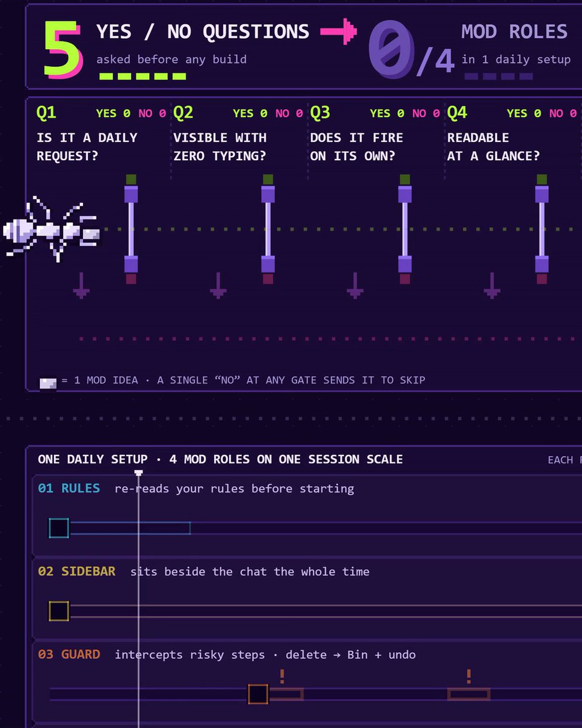Click the pink arrow after YES / NO QUESTIONS
The height and width of the screenshot is (728, 582).
[339, 32]
